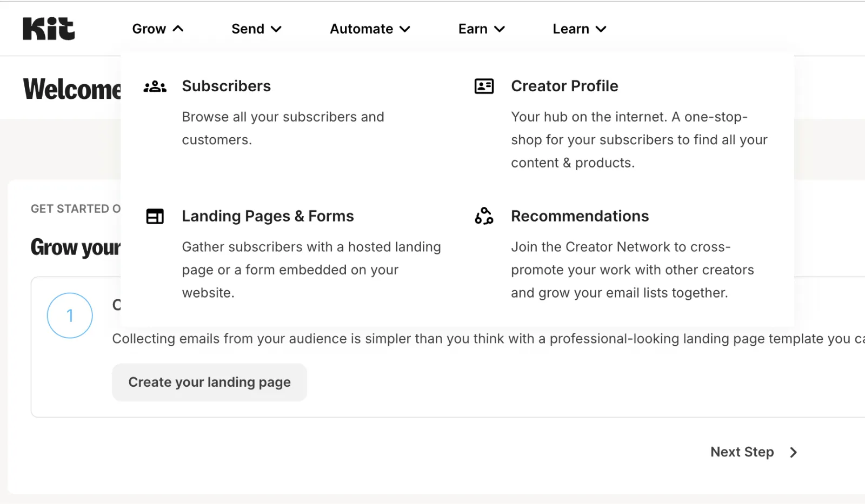Click the Subscribers people icon
Image resolution: width=865 pixels, height=504 pixels.
(155, 86)
